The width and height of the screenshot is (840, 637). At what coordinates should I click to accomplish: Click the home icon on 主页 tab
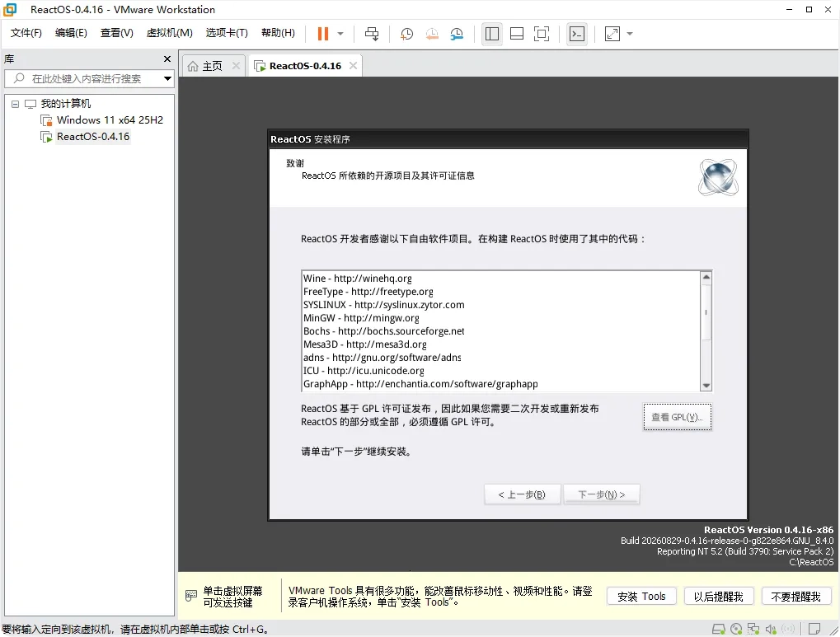tap(193, 66)
